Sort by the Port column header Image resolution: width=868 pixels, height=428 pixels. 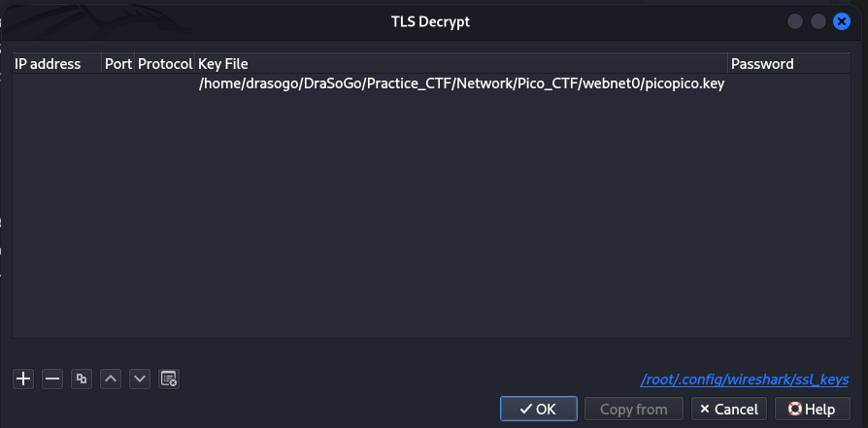(118, 64)
